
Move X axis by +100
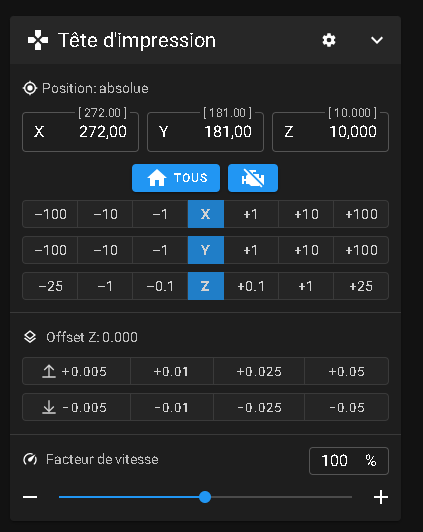[361, 214]
